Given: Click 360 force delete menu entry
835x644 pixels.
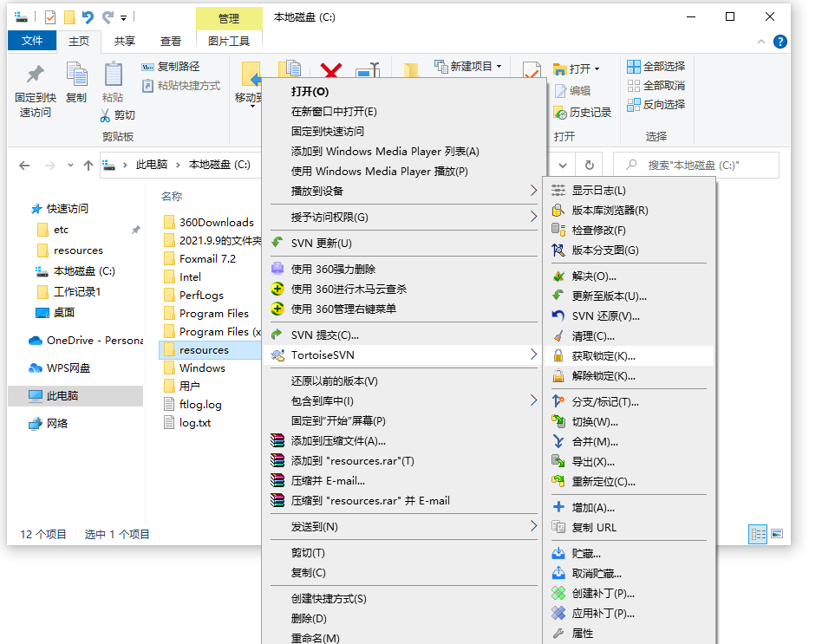Looking at the screenshot, I should click(333, 270).
